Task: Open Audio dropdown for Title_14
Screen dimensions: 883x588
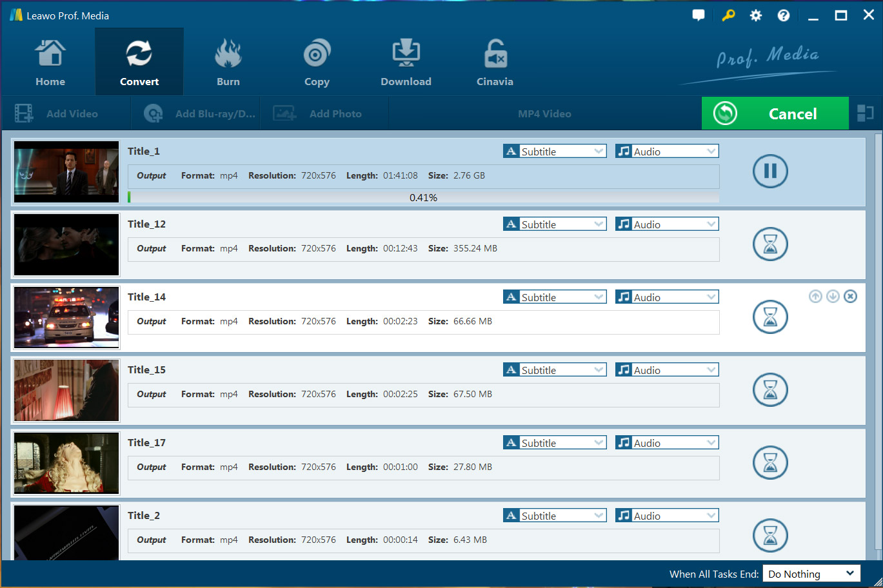Action: pos(667,297)
